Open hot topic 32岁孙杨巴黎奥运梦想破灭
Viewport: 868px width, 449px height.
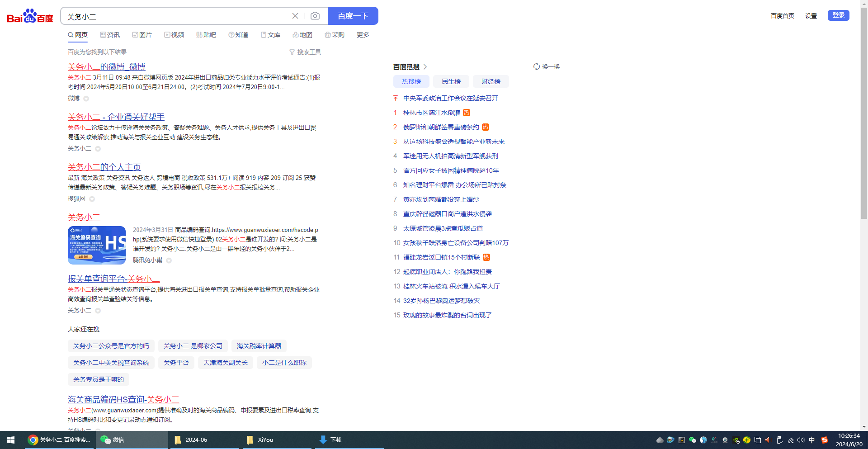tap(442, 301)
